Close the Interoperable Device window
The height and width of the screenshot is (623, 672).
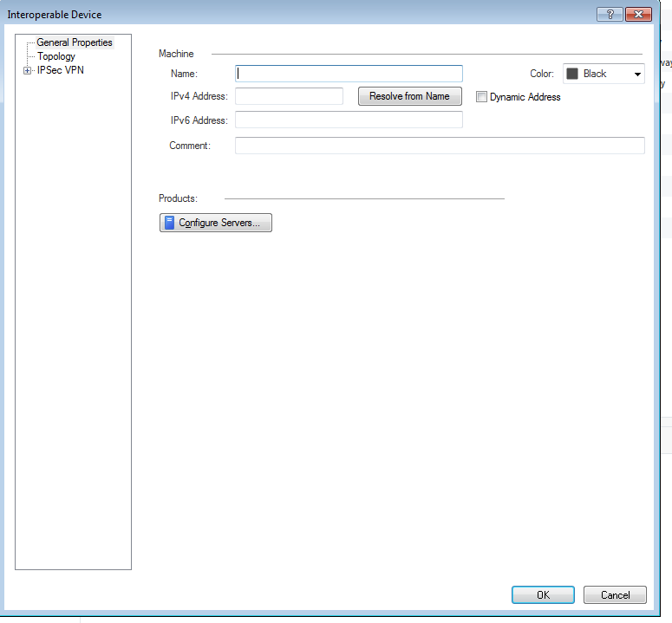638,15
